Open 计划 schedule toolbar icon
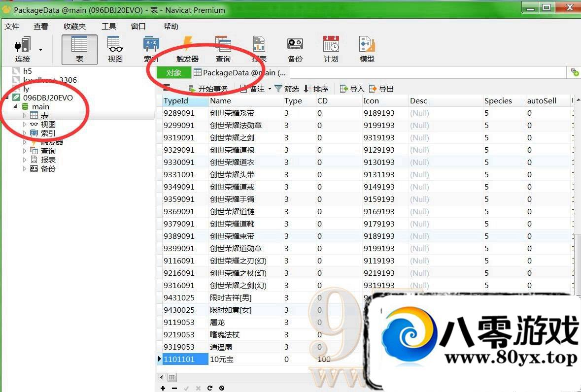 pos(331,50)
